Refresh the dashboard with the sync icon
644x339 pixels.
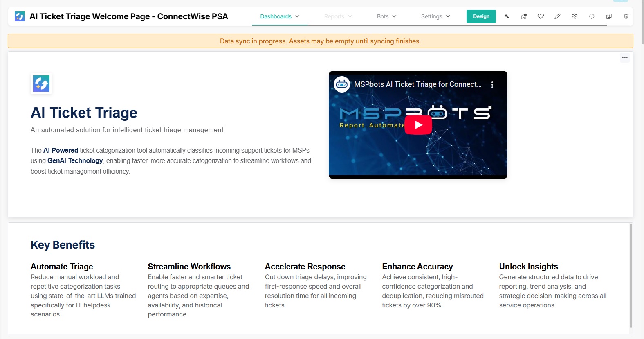[592, 16]
